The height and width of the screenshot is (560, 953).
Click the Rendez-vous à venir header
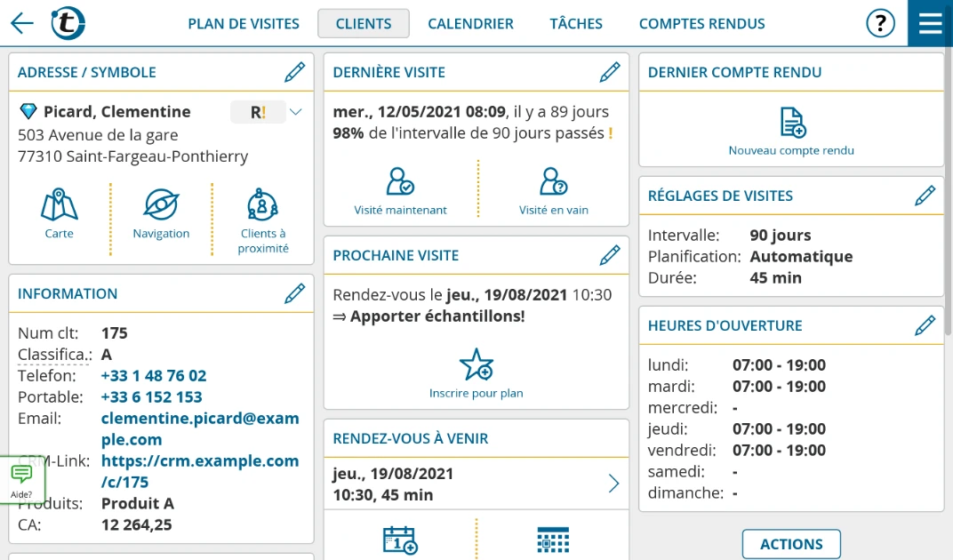[410, 438]
